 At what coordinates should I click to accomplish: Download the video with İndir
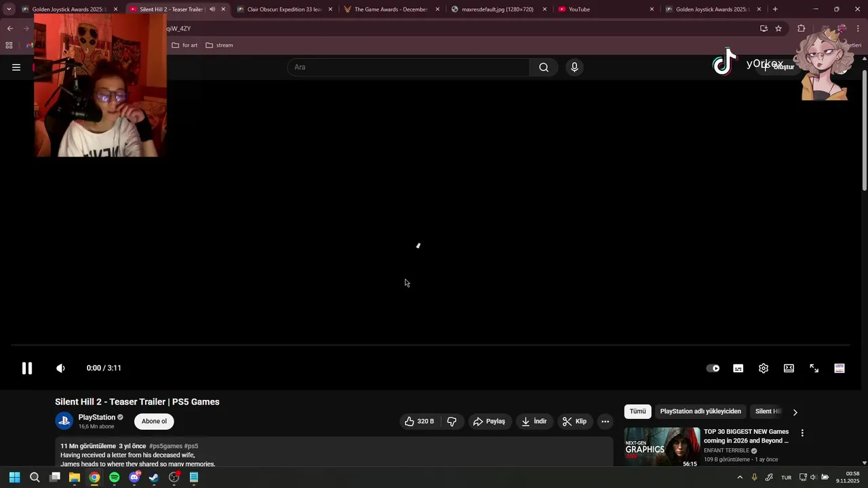click(534, 422)
